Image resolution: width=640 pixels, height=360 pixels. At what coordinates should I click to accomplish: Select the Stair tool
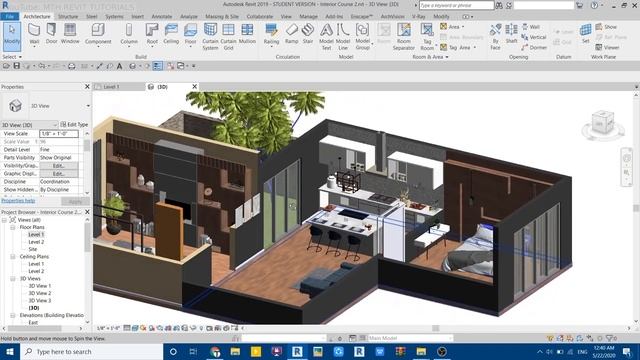(308, 33)
